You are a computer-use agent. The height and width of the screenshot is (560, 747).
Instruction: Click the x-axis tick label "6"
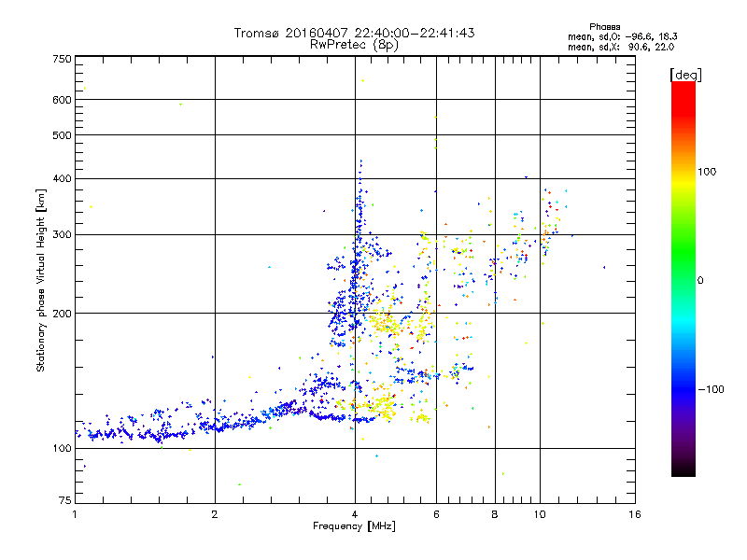tap(436, 515)
